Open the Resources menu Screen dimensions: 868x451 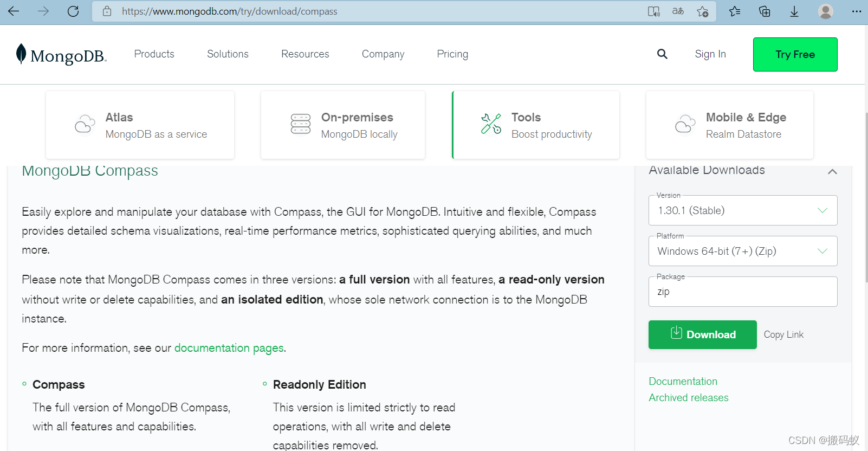(x=305, y=54)
